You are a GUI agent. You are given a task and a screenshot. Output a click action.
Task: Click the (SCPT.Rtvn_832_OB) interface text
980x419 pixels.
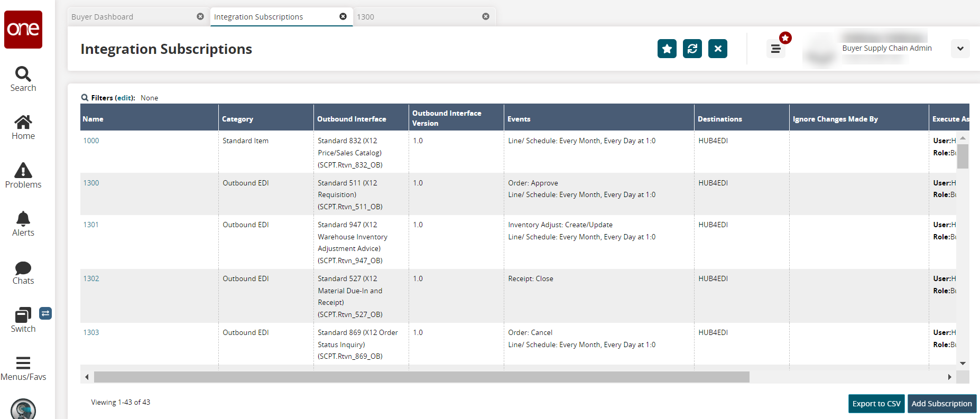[x=350, y=165]
